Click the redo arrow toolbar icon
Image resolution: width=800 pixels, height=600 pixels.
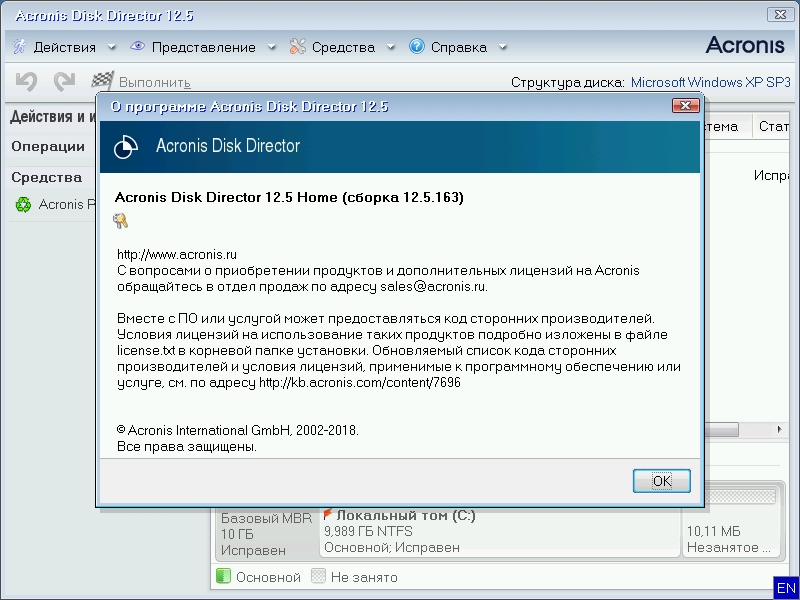[64, 82]
